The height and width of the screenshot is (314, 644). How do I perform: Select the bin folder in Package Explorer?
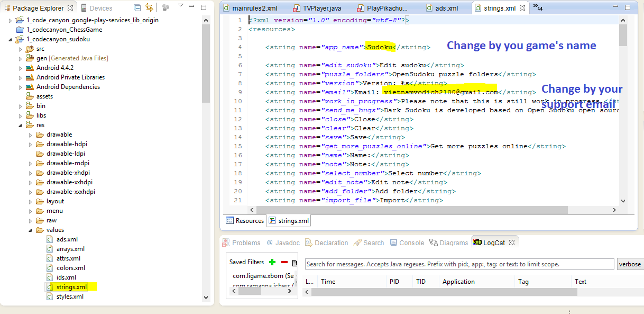(x=41, y=106)
